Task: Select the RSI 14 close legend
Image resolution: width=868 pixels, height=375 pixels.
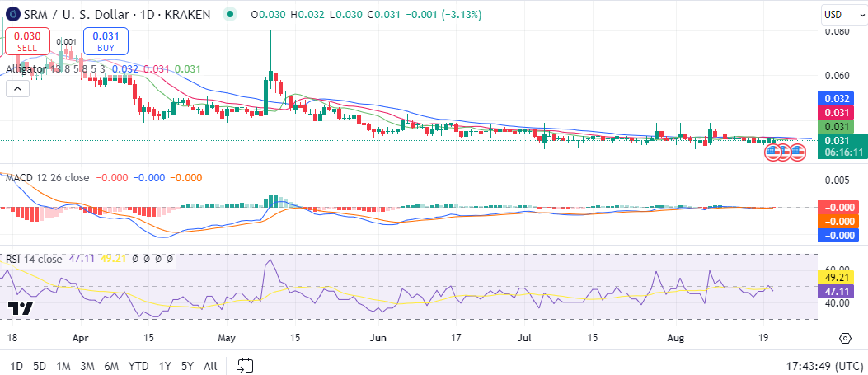Action: (x=34, y=258)
